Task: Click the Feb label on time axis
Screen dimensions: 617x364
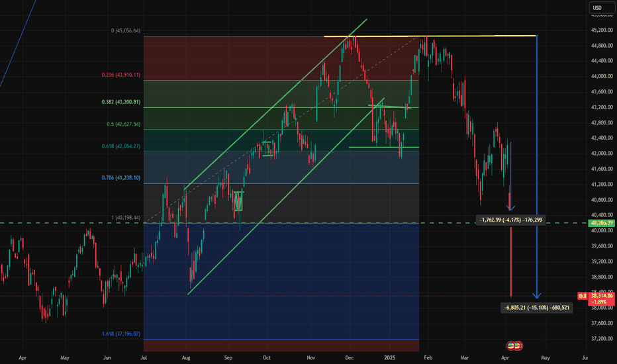Action: [428, 357]
